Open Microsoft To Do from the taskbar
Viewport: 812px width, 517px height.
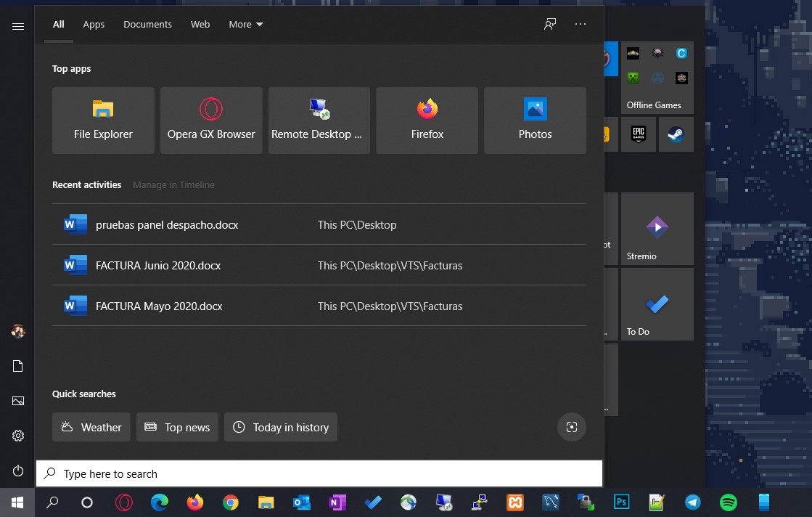pyautogui.click(x=373, y=502)
